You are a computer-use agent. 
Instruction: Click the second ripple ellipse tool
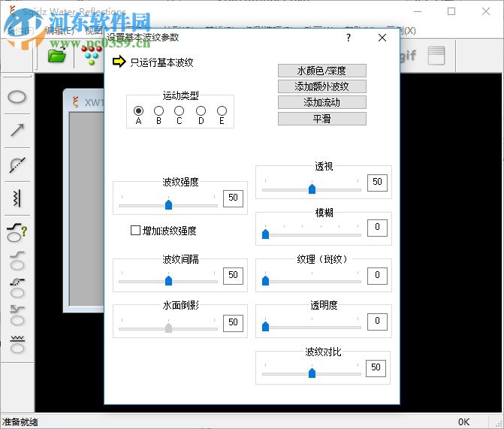click(x=17, y=261)
